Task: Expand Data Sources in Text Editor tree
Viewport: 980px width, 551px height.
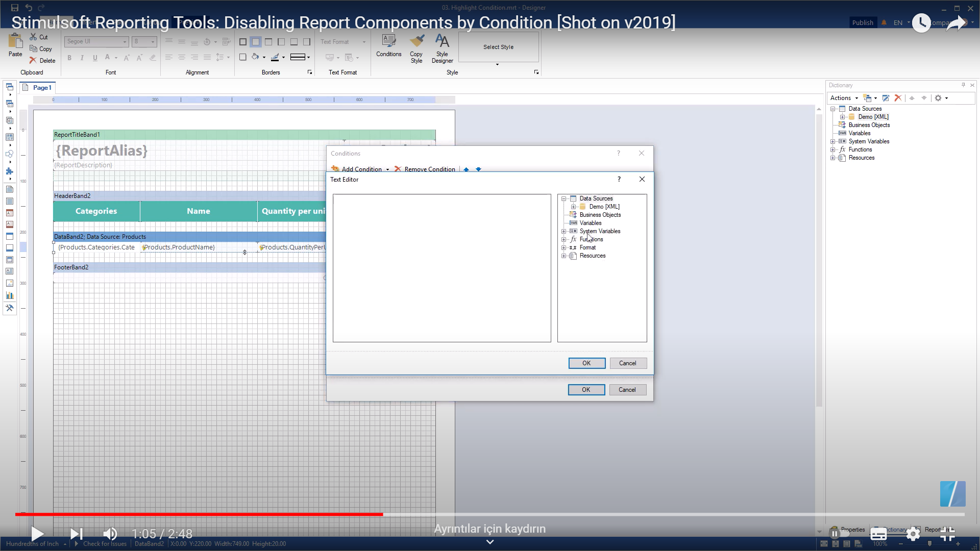Action: [563, 198]
